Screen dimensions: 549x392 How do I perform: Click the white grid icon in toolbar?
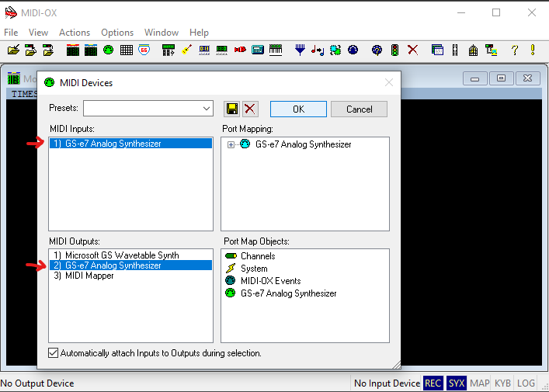(127, 50)
